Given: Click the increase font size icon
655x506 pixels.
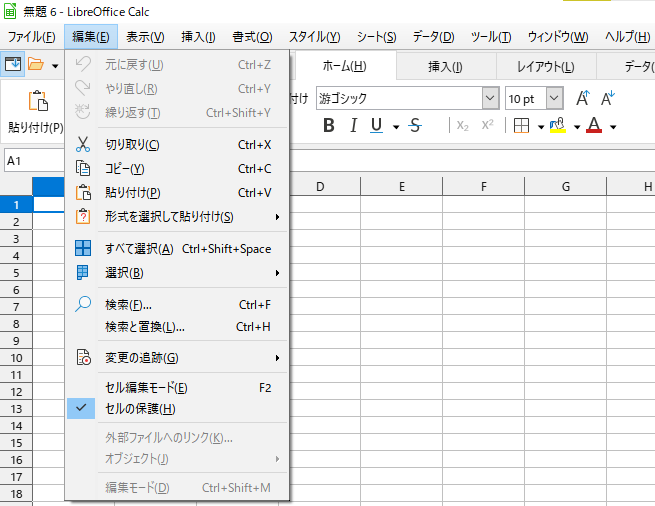Looking at the screenshot, I should coord(583,98).
